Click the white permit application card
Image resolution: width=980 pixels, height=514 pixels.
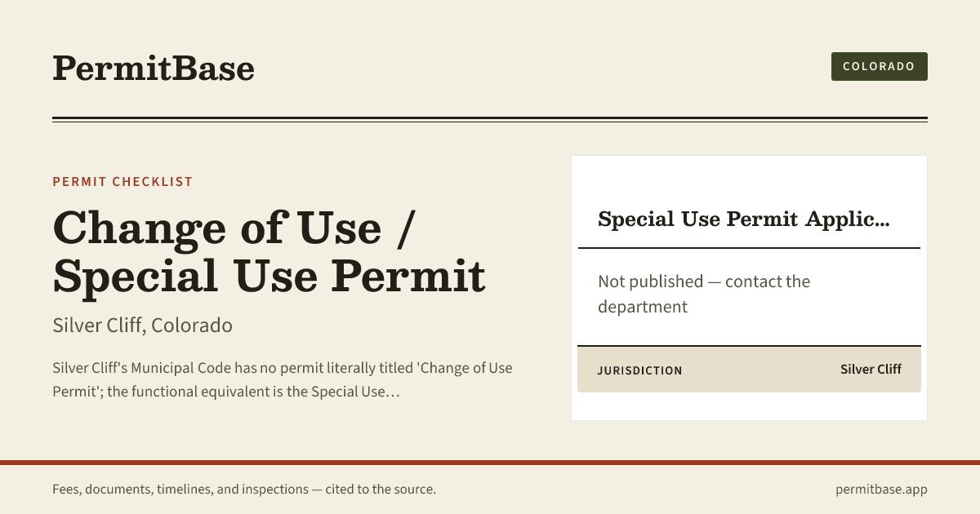point(749,288)
